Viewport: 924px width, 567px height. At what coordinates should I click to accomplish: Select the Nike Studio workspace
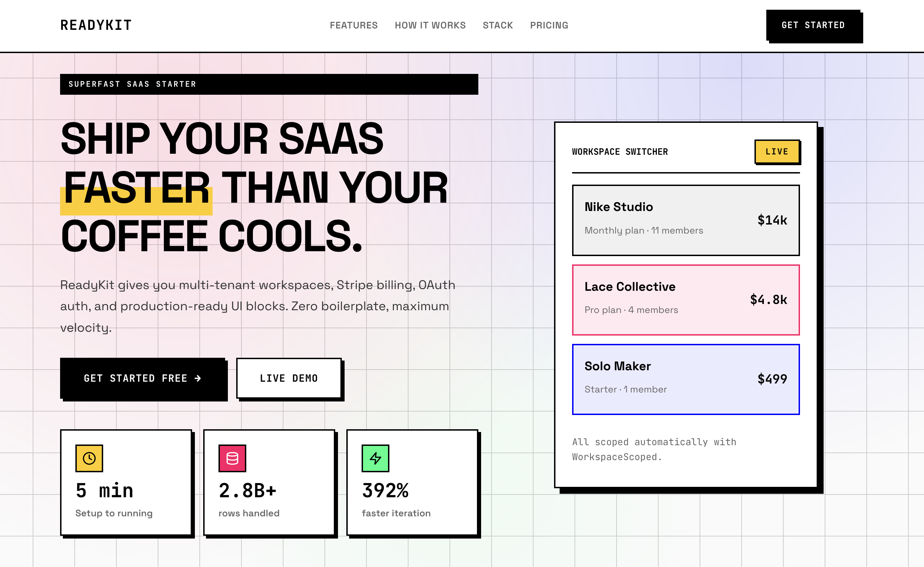click(x=685, y=220)
